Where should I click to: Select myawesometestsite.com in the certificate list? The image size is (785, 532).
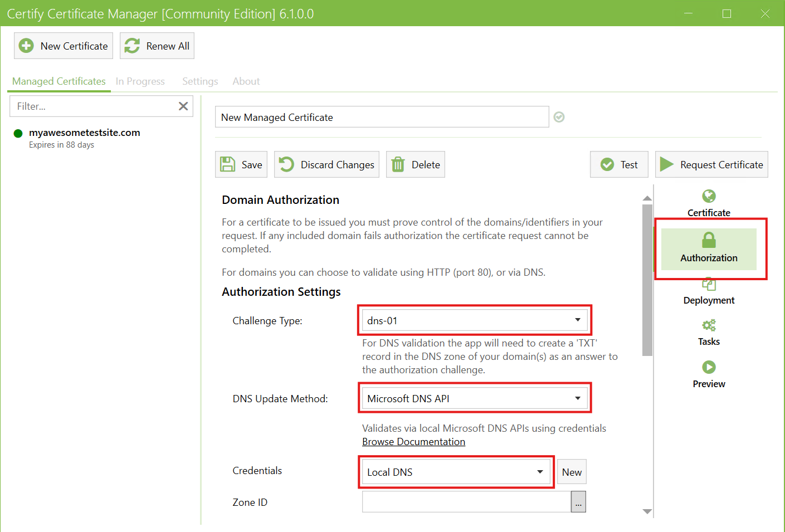tap(85, 133)
